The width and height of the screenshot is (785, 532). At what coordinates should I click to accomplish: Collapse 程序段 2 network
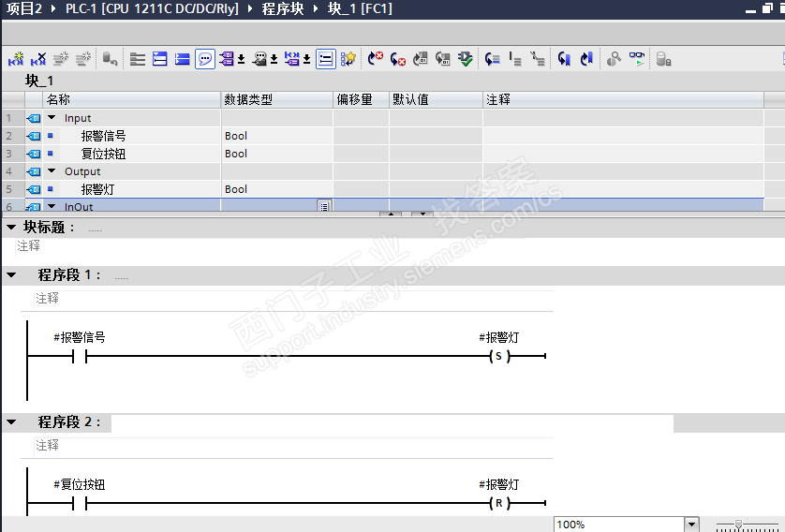(11, 421)
